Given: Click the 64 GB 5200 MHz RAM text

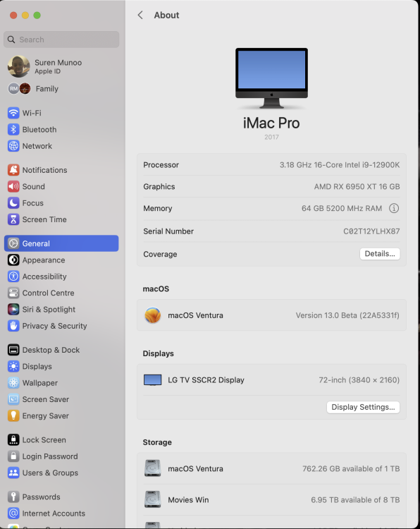Looking at the screenshot, I should 342,208.
